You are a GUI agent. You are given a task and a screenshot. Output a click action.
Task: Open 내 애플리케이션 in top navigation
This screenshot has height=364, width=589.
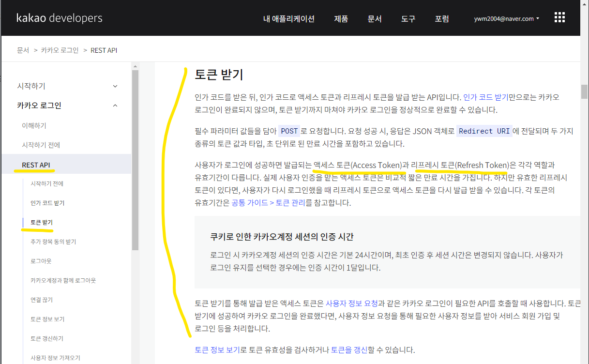coord(289,19)
